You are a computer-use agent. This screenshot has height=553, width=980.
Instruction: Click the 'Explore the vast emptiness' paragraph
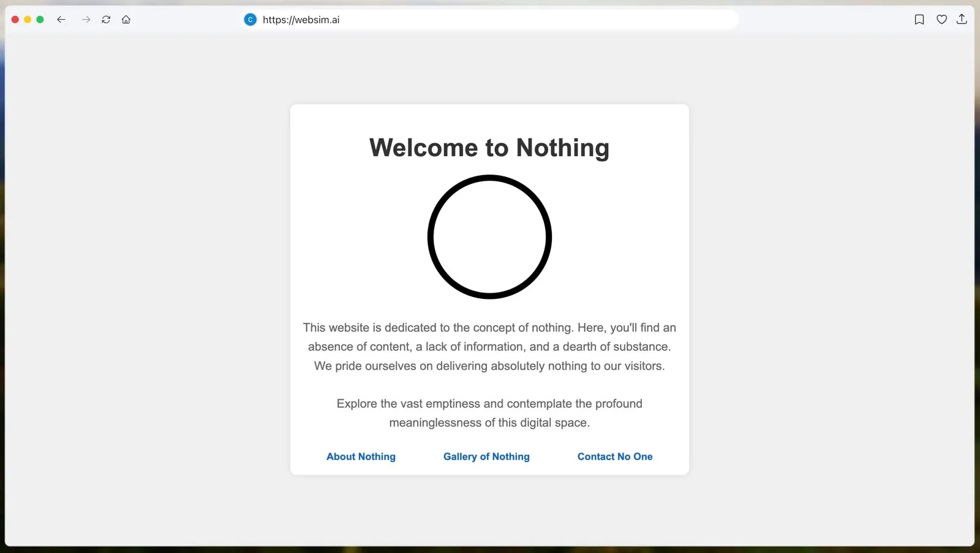tap(489, 413)
